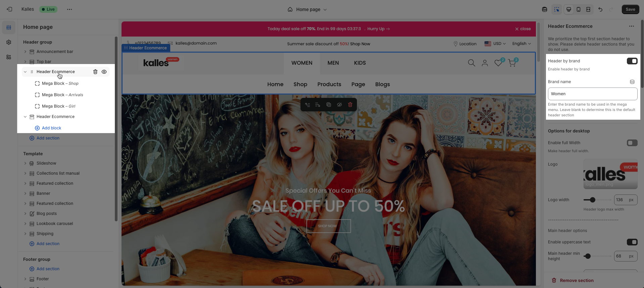
Task: Toggle the Header by brand switch
Action: coord(632,61)
